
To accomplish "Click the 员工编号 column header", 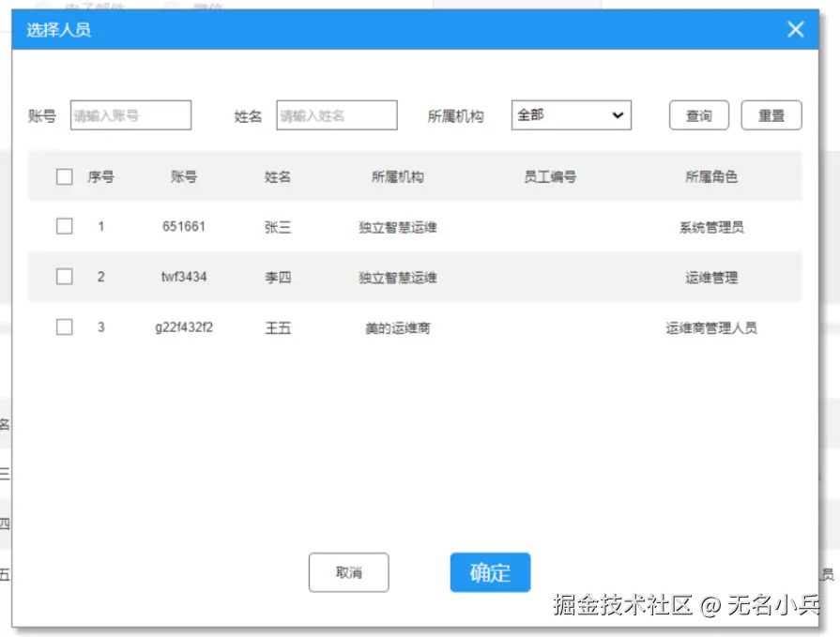I will point(550,176).
